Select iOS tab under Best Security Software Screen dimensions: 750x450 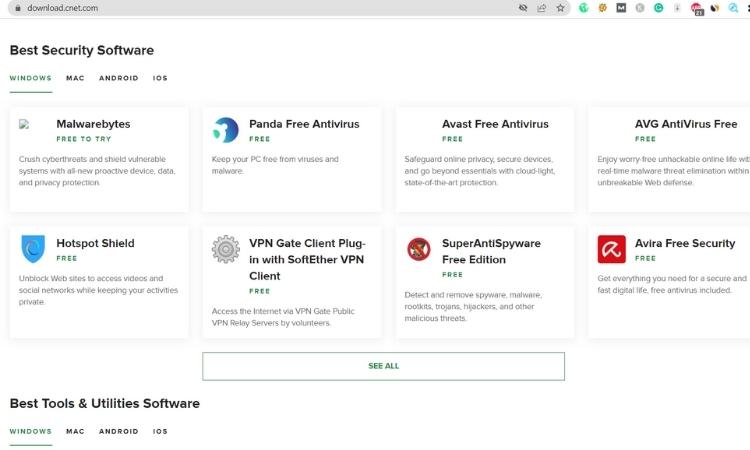pyautogui.click(x=160, y=78)
